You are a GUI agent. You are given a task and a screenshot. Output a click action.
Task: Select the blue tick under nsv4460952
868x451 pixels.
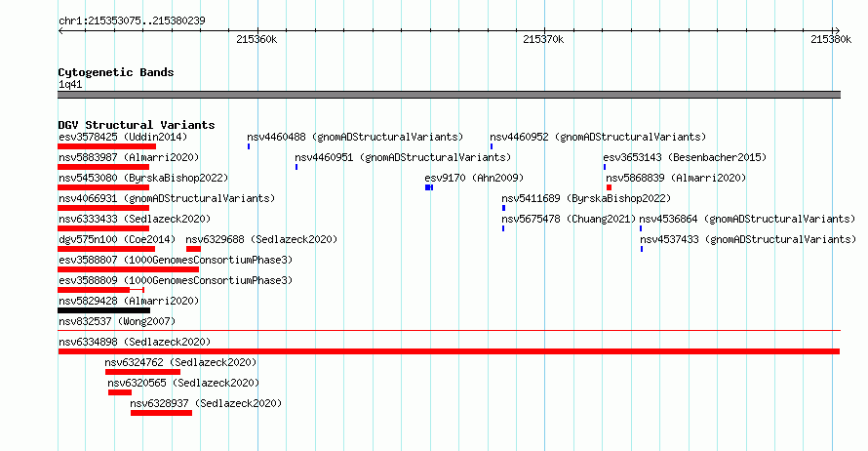[x=491, y=146]
